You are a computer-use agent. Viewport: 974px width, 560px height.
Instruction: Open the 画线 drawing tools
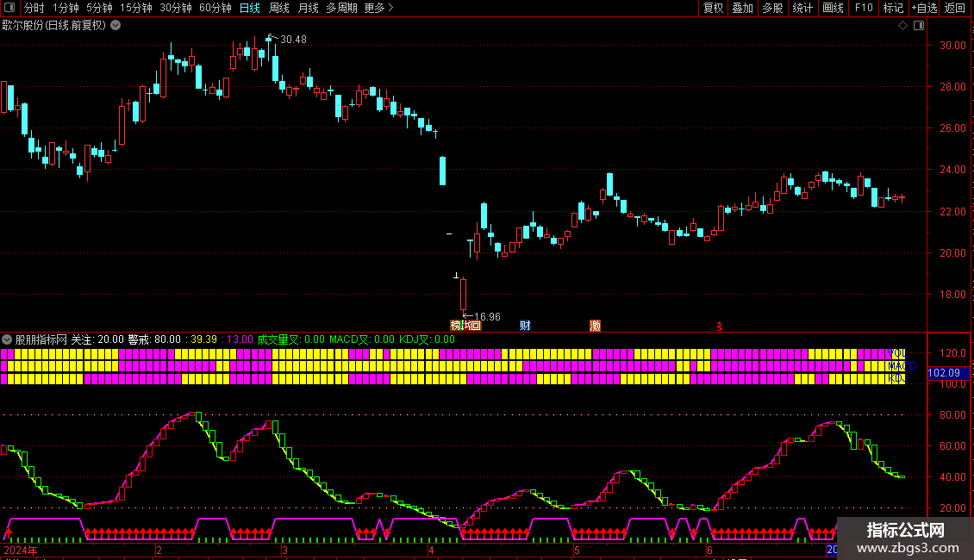(x=833, y=8)
